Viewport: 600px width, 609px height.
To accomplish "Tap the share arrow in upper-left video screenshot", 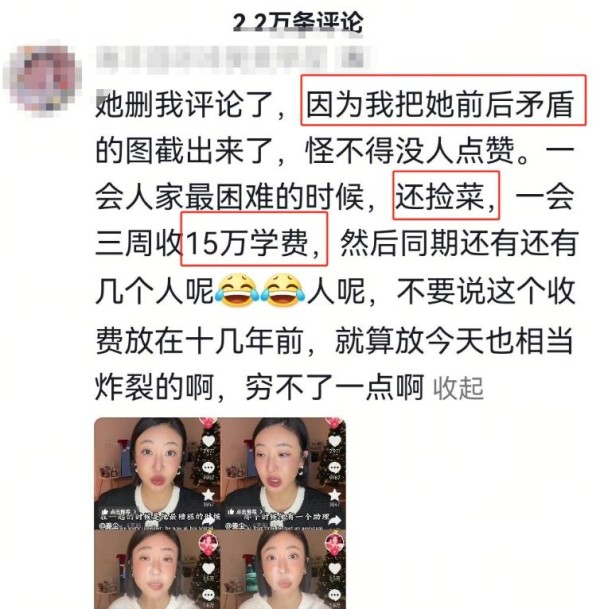I will (x=209, y=522).
